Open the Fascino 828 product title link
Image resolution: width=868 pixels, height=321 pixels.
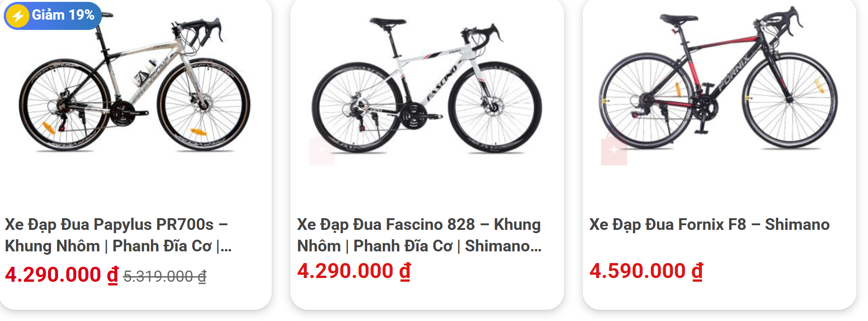coord(419,235)
